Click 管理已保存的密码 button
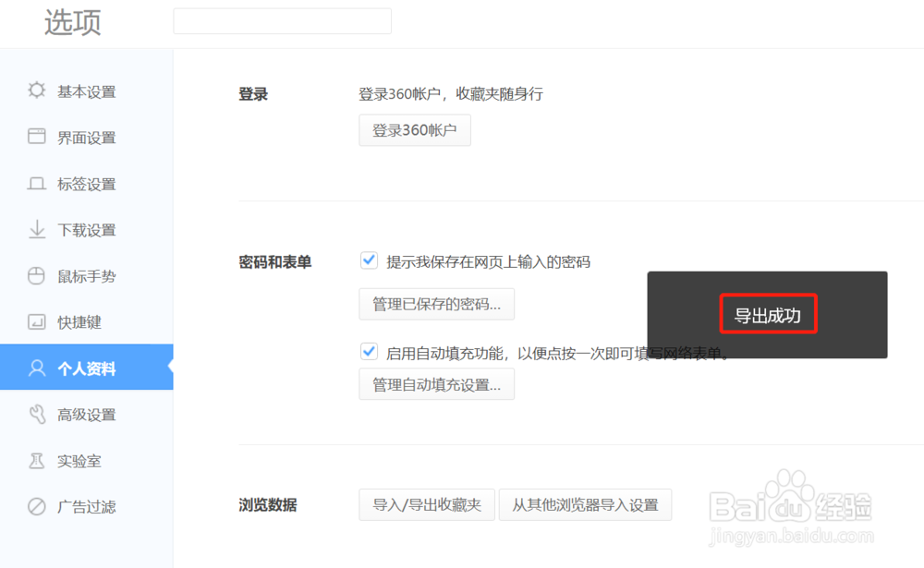Image resolution: width=924 pixels, height=568 pixels. [437, 304]
